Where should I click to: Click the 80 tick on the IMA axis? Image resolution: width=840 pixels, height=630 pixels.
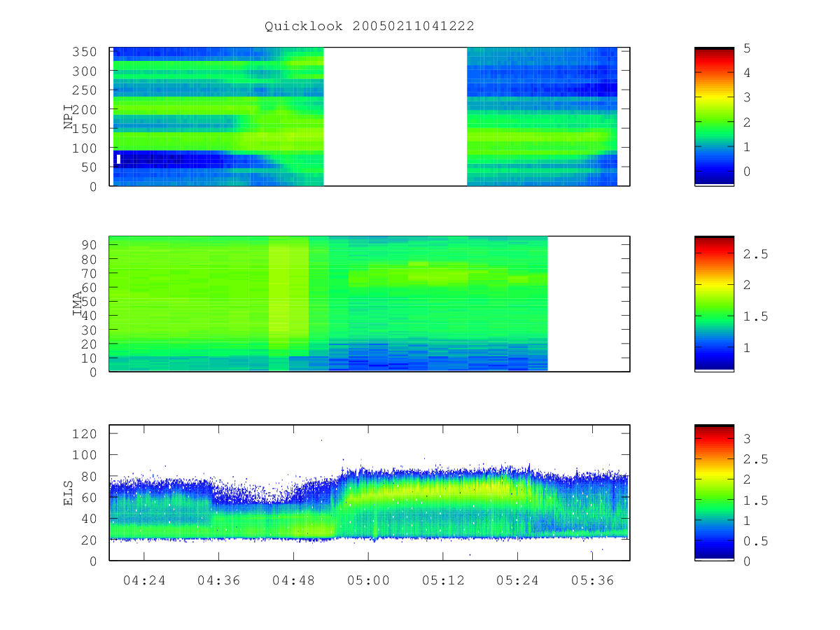(90, 259)
